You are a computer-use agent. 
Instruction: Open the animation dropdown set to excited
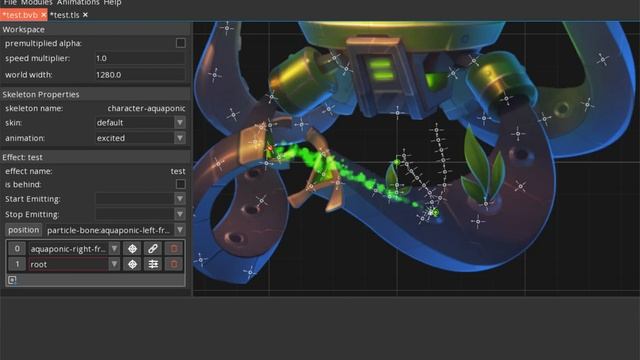click(x=140, y=138)
